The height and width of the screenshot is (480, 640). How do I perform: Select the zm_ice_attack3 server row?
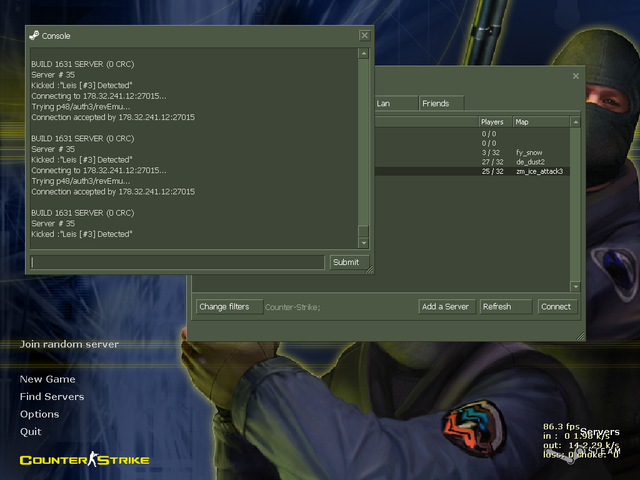coord(472,171)
